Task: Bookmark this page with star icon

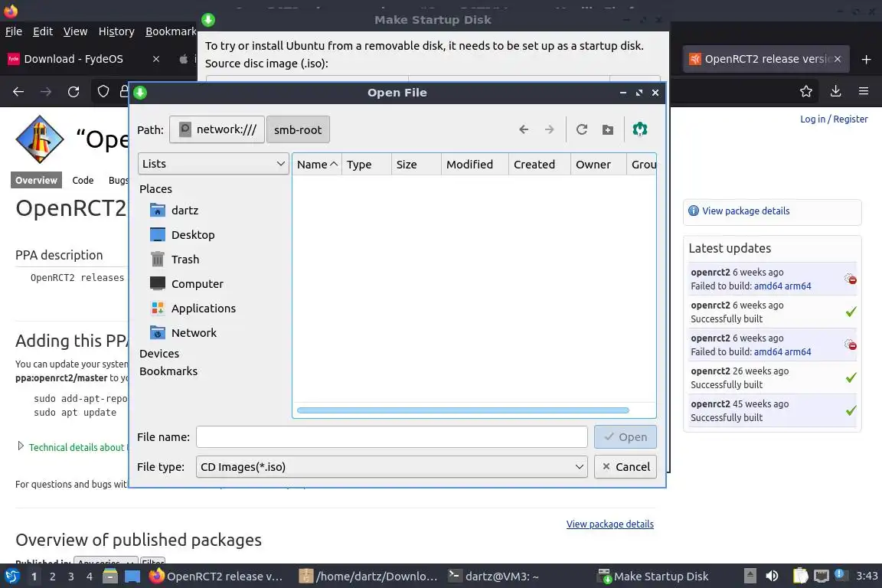Action: 806,91
